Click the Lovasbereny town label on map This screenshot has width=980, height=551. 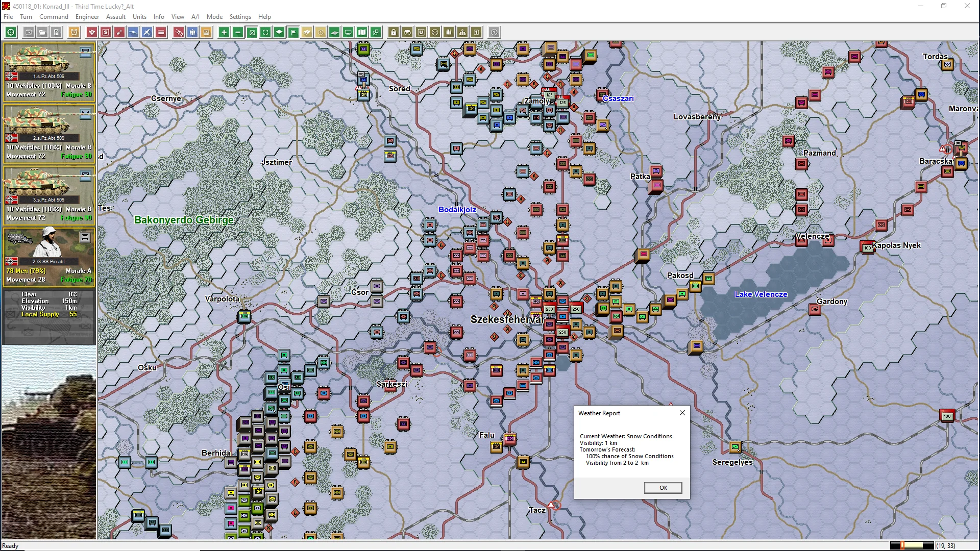pyautogui.click(x=697, y=117)
